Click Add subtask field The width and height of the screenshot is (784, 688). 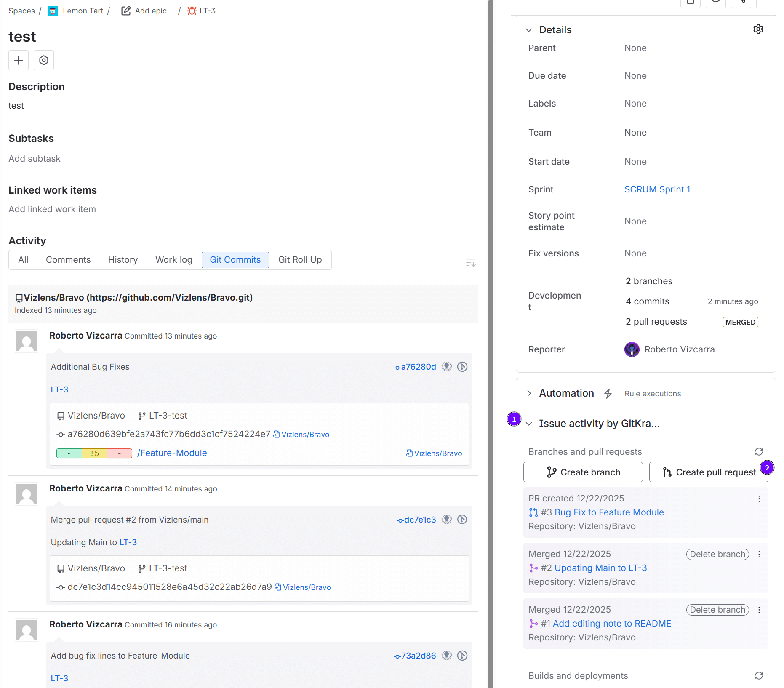click(x=35, y=159)
